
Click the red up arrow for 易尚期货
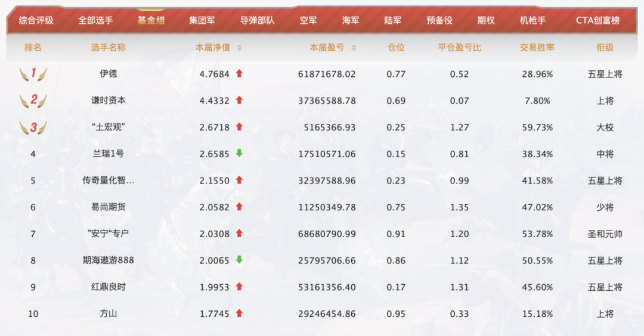click(x=240, y=207)
